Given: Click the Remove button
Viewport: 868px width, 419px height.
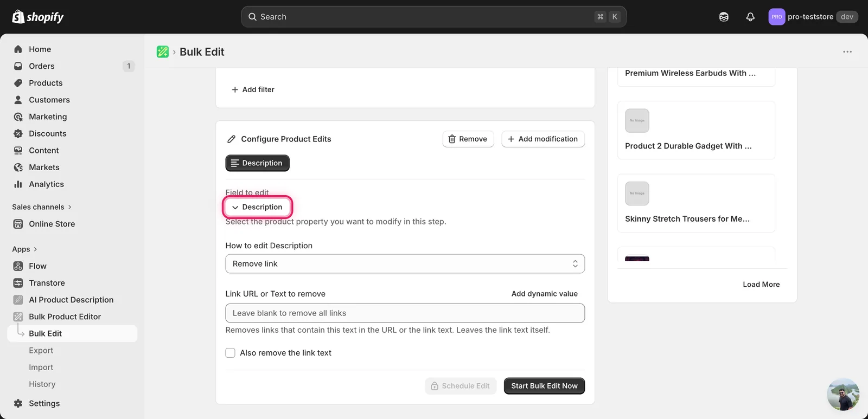Looking at the screenshot, I should tap(468, 139).
